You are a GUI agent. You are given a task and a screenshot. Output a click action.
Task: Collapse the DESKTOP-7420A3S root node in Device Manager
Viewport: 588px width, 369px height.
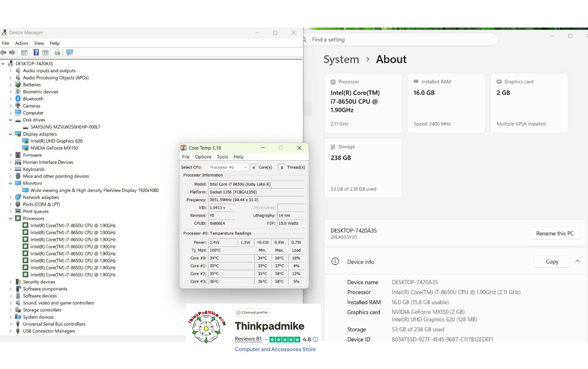pos(3,63)
